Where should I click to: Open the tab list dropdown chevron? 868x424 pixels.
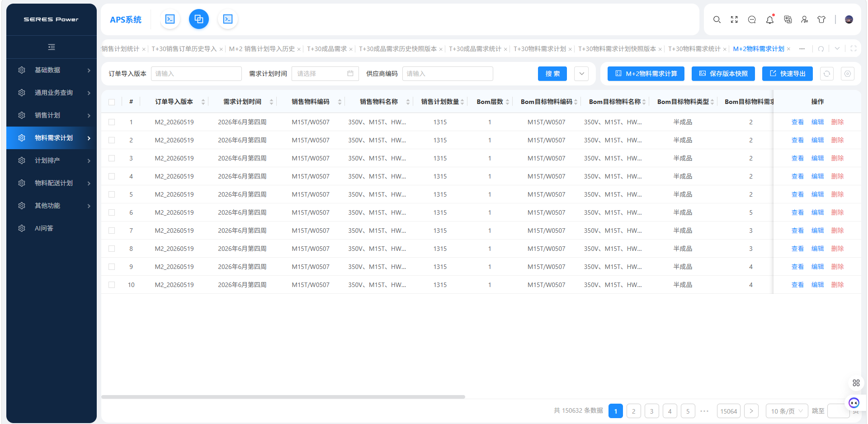[837, 49]
